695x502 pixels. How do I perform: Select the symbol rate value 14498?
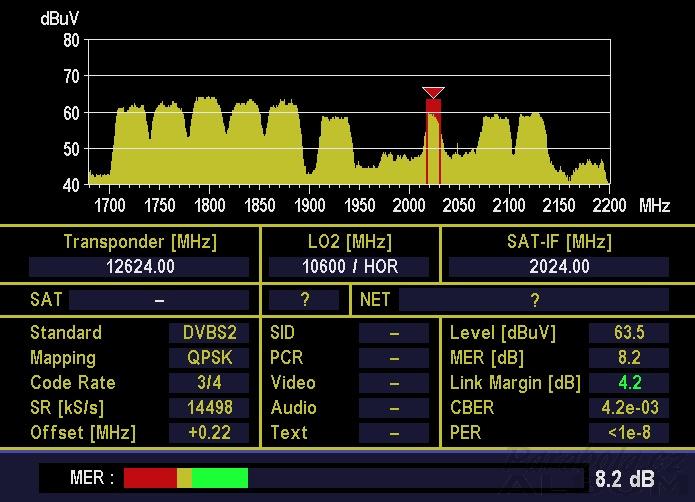(x=208, y=408)
